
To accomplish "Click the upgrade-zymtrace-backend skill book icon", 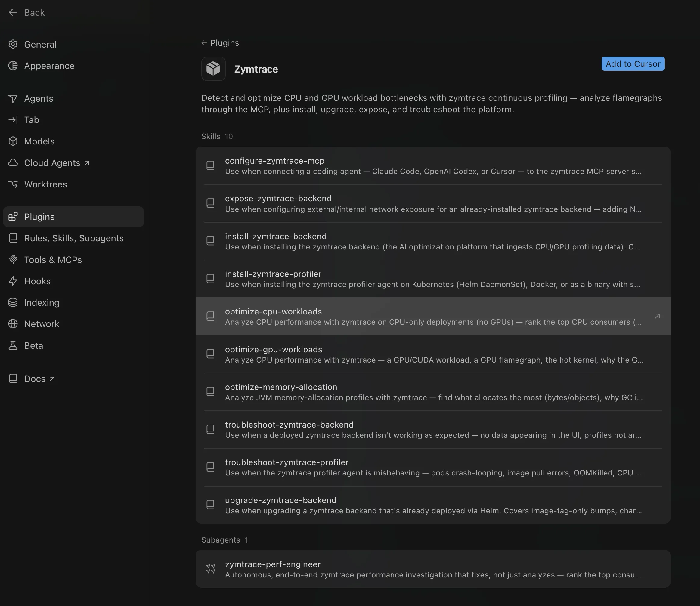I will click(x=210, y=505).
